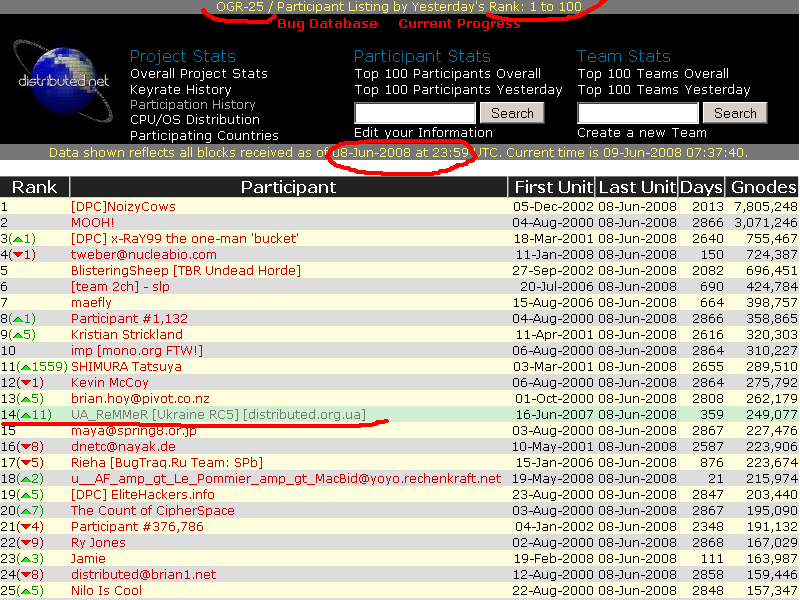This screenshot has width=800, height=600.
Task: Click Days value 2013 for NoizyCows
Action: tap(708, 207)
